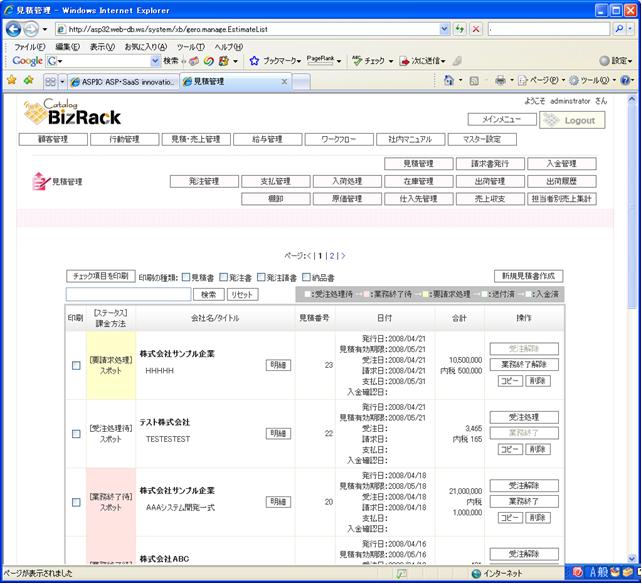Expand the search provider dropdown arrow
The width and height of the screenshot is (642, 584).
coord(630,29)
